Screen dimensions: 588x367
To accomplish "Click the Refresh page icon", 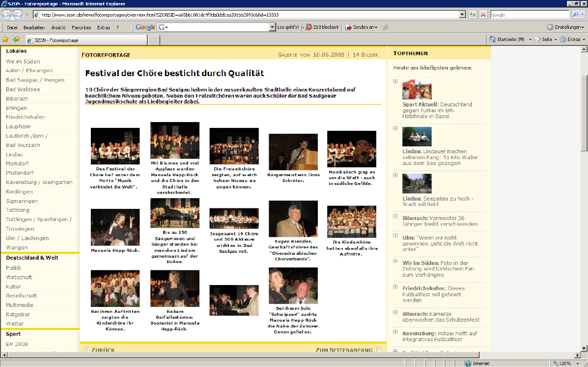I will coord(473,15).
